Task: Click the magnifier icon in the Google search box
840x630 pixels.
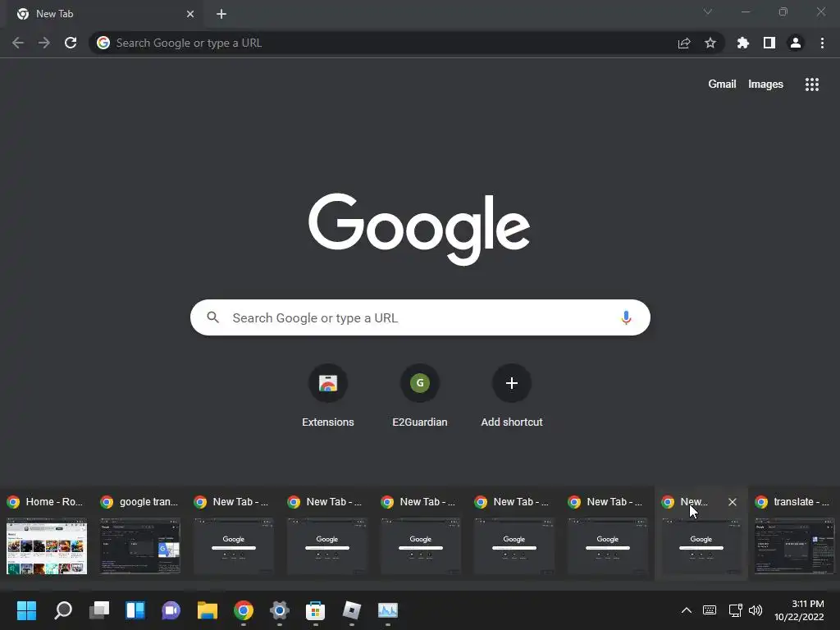Action: pos(212,317)
